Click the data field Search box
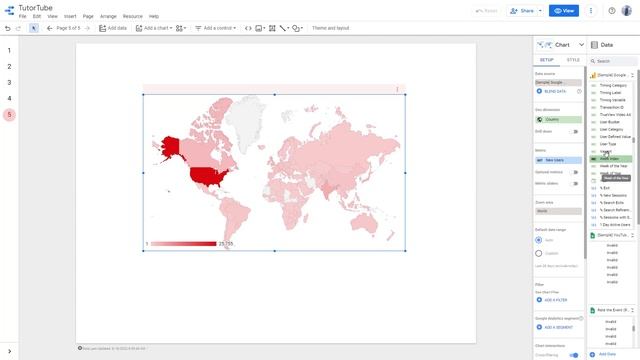 613,61
